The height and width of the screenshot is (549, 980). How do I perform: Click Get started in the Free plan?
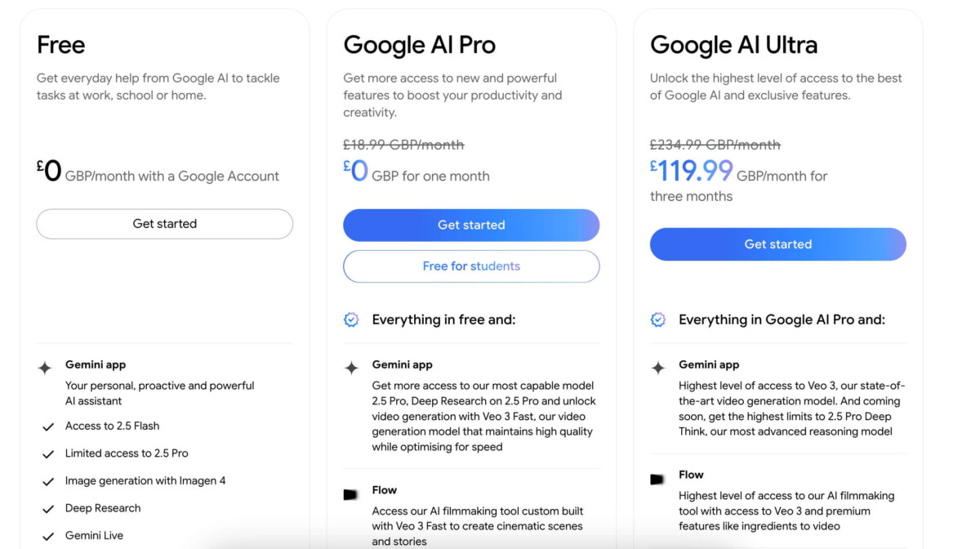click(x=165, y=224)
